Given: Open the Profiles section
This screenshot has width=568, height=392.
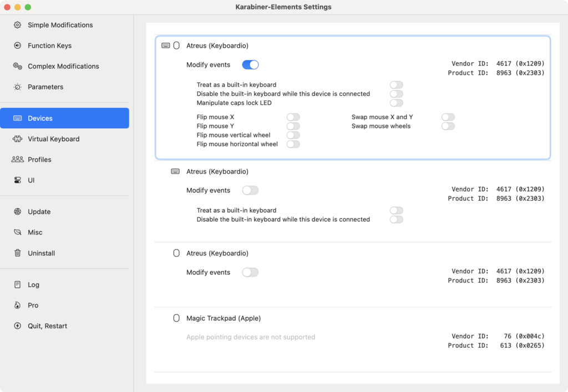Looking at the screenshot, I should click(x=64, y=160).
